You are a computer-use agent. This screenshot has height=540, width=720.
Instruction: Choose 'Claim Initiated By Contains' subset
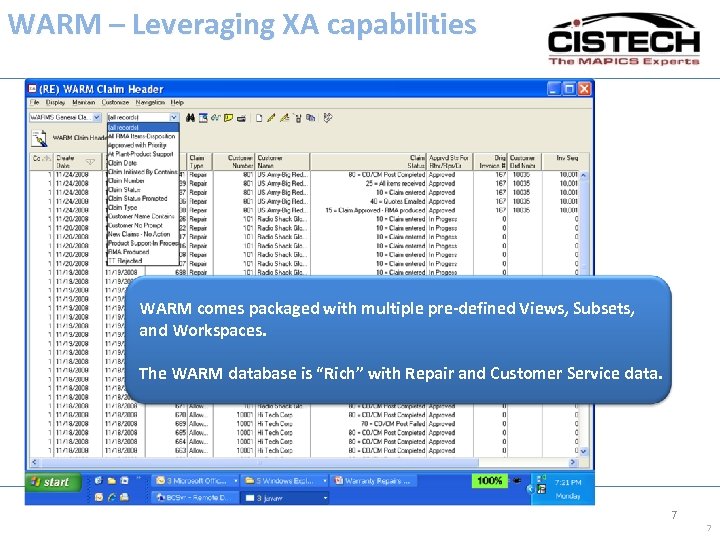(143, 172)
